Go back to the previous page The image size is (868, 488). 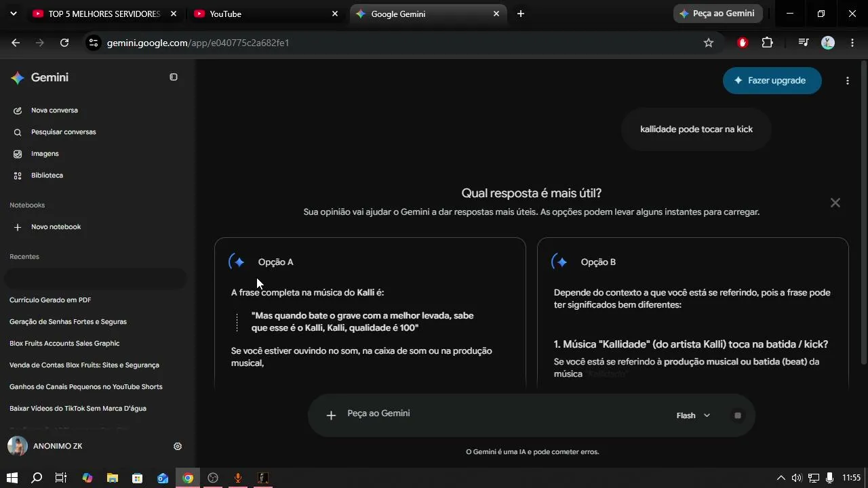tap(16, 43)
